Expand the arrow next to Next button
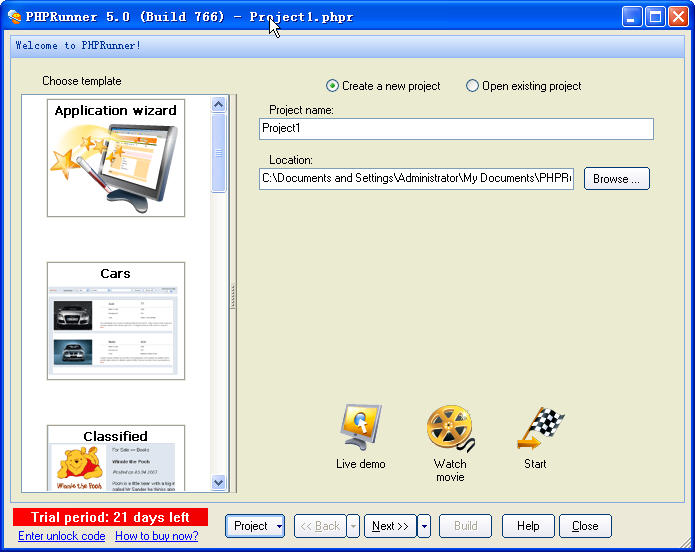The height and width of the screenshot is (552, 695). pyautogui.click(x=424, y=526)
